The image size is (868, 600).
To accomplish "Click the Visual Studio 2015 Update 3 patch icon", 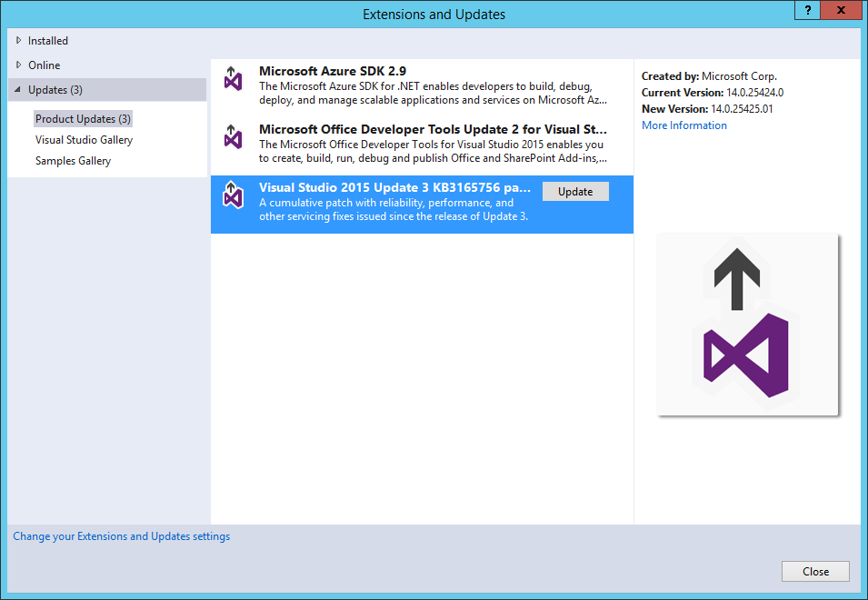I will [x=233, y=195].
